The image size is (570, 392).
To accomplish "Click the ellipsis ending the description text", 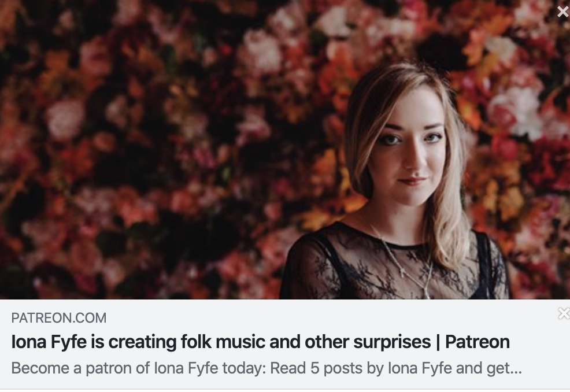I will click(x=516, y=369).
